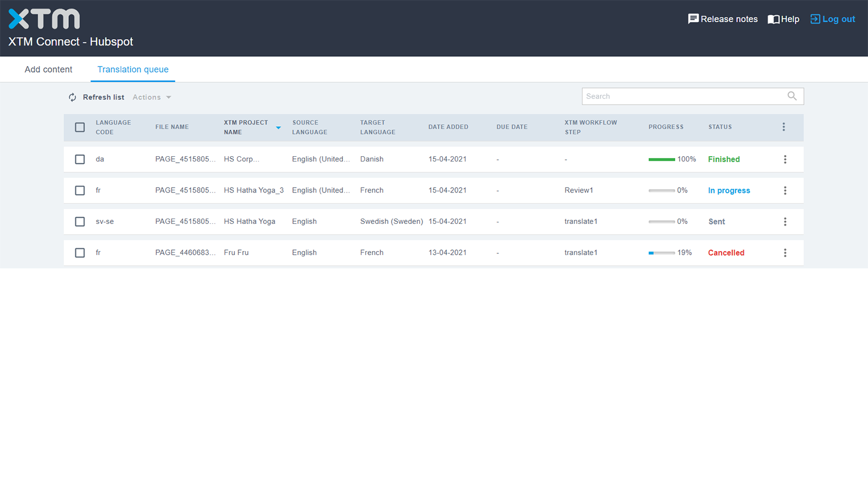This screenshot has height=488, width=868.
Task: Click the Refresh list circular arrow icon
Action: click(x=72, y=97)
